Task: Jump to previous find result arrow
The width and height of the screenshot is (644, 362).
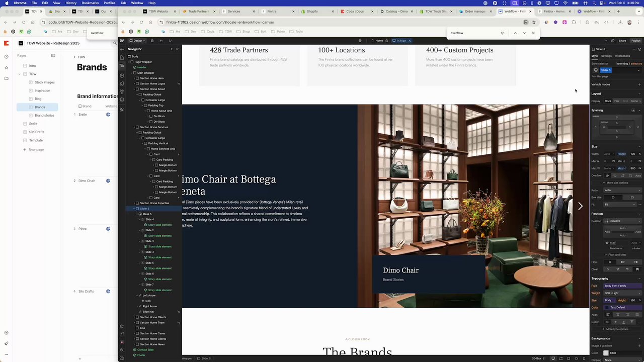Action: (515, 33)
